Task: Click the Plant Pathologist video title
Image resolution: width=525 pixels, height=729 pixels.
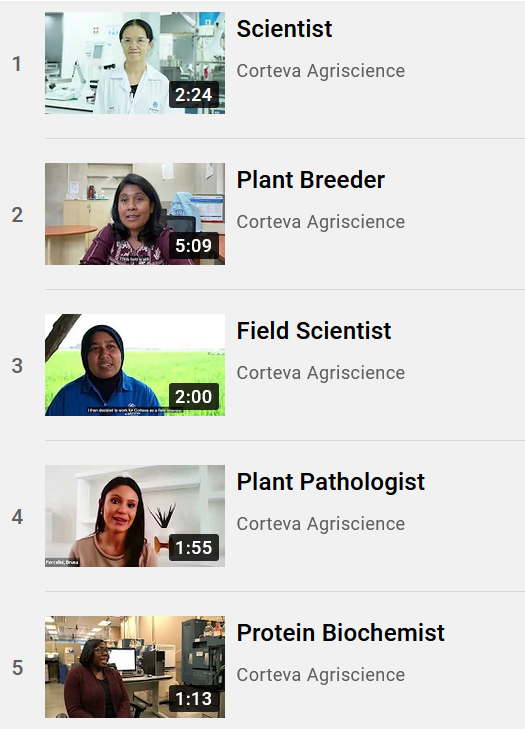Action: click(331, 482)
